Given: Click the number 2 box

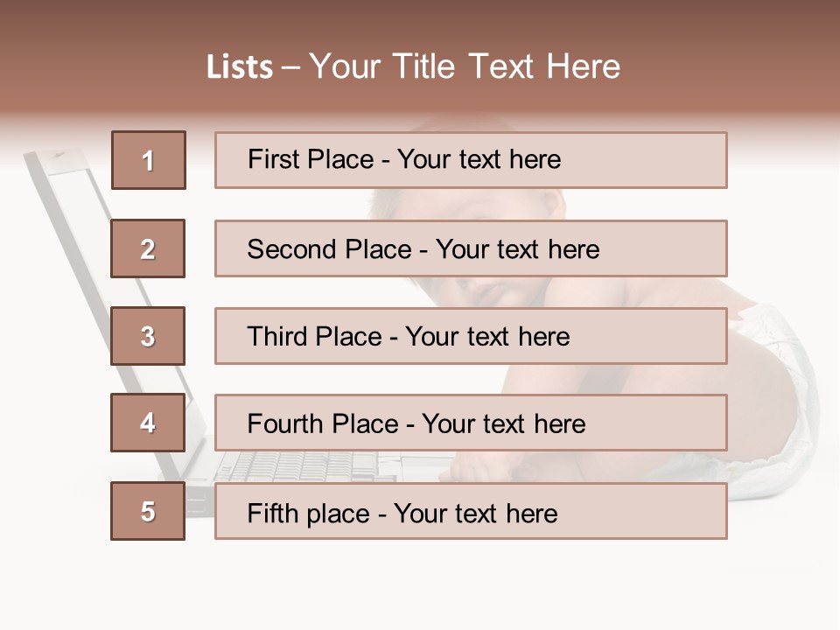Looking at the screenshot, I should coord(148,248).
